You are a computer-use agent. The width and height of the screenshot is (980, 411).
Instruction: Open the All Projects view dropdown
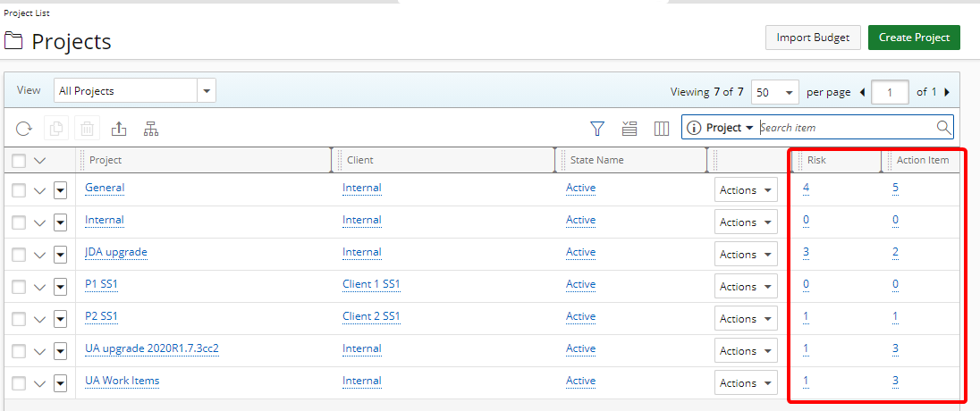click(x=135, y=91)
